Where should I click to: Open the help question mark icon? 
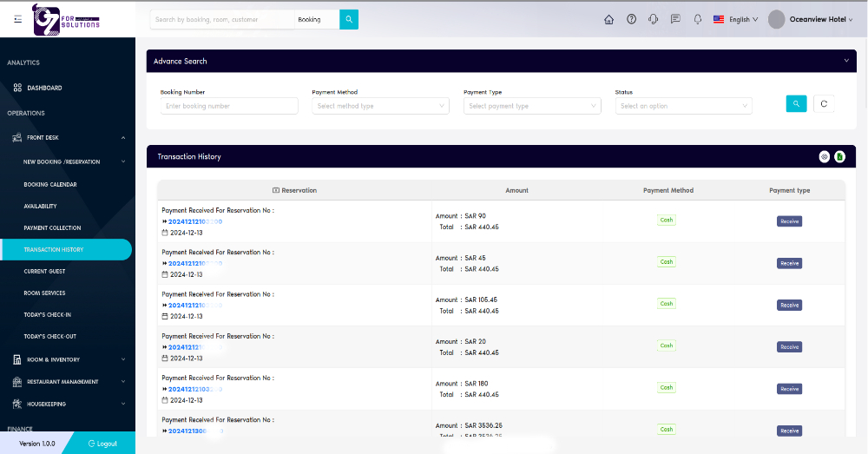click(x=631, y=19)
